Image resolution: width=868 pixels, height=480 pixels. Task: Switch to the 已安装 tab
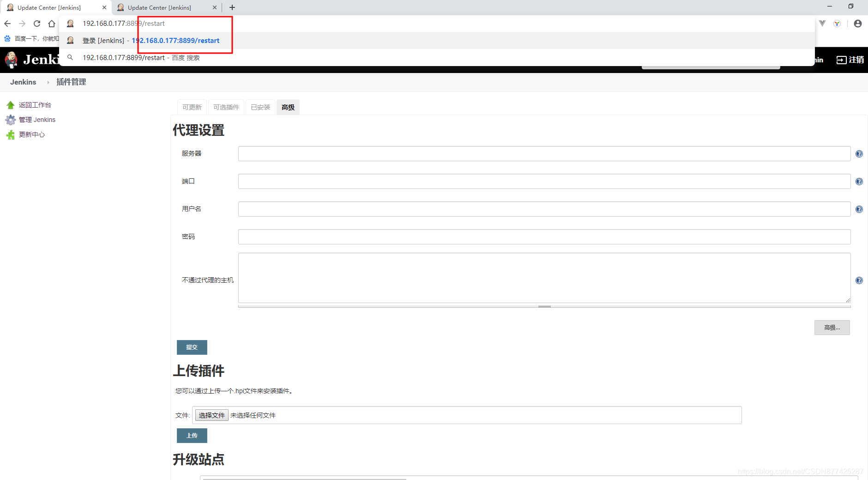[260, 107]
